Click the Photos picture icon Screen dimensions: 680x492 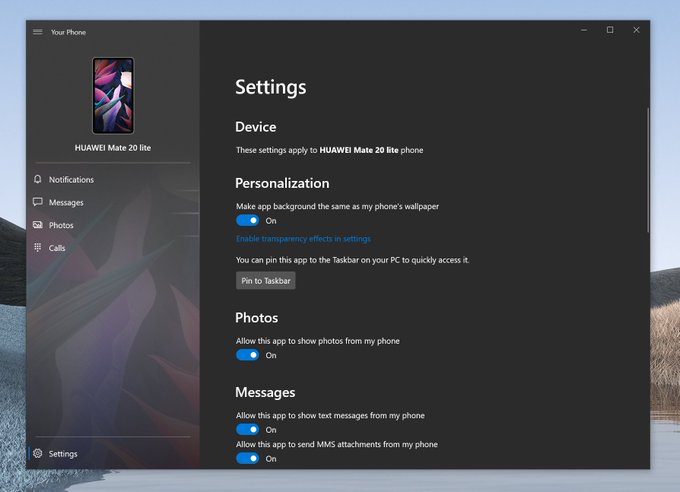pos(38,225)
